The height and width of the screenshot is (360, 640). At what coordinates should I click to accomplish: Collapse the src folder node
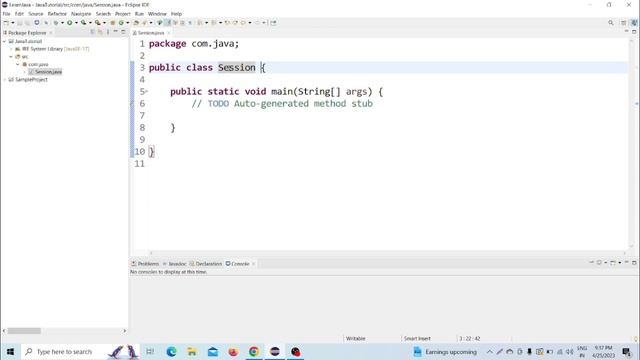[x=11, y=57]
